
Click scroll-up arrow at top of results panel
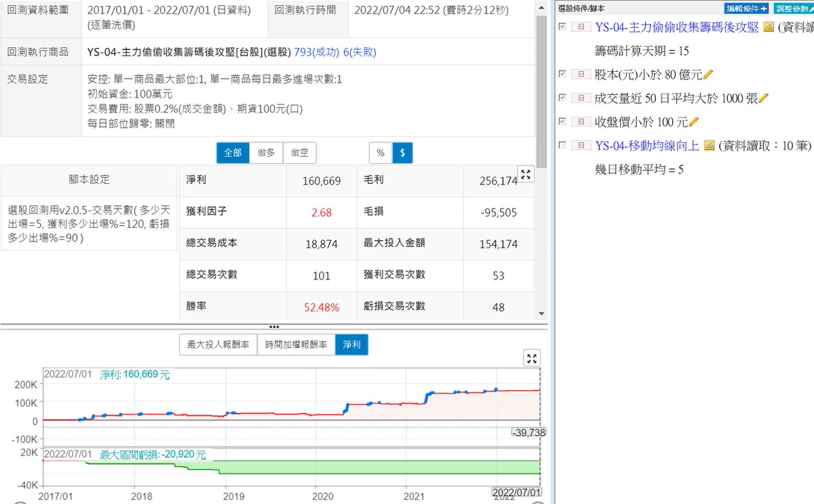click(x=541, y=8)
